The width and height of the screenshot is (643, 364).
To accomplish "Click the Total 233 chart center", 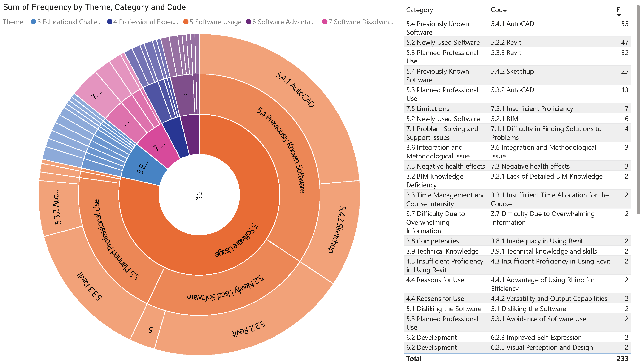I will coord(199,196).
